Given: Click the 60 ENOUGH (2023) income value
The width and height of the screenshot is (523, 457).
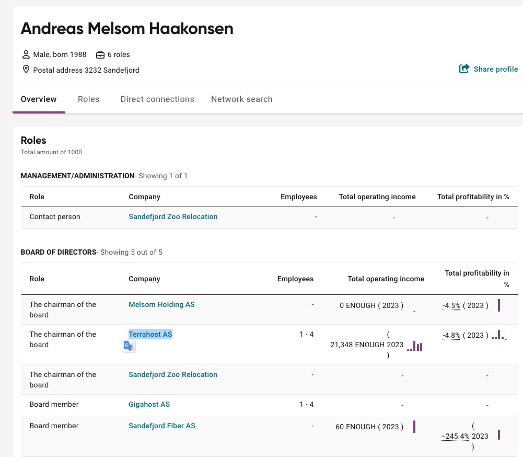Looking at the screenshot, I should tap(369, 427).
